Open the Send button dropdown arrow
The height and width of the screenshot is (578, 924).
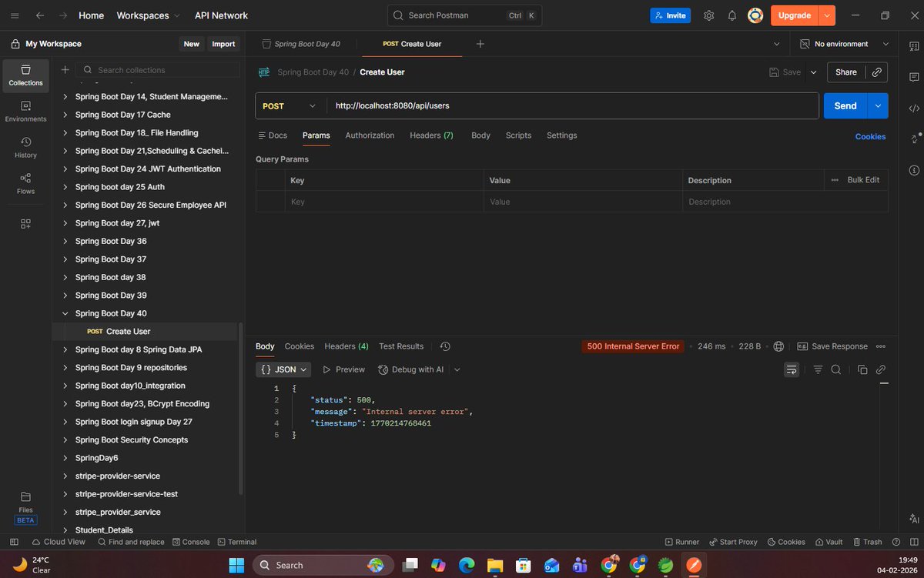coord(878,106)
